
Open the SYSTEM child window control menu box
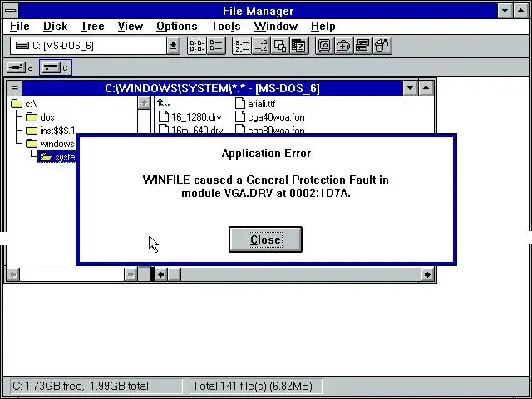click(14, 88)
